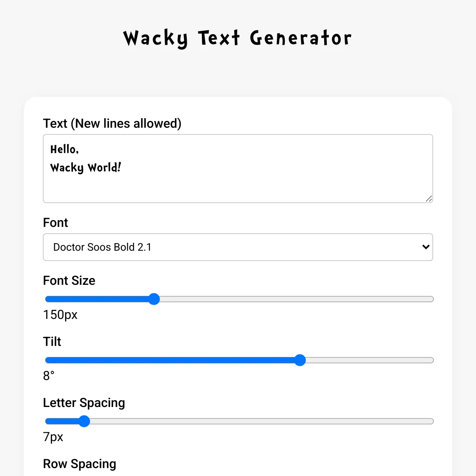Screen dimensions: 476x476
Task: Click the "Tilt" label
Action: click(x=52, y=342)
